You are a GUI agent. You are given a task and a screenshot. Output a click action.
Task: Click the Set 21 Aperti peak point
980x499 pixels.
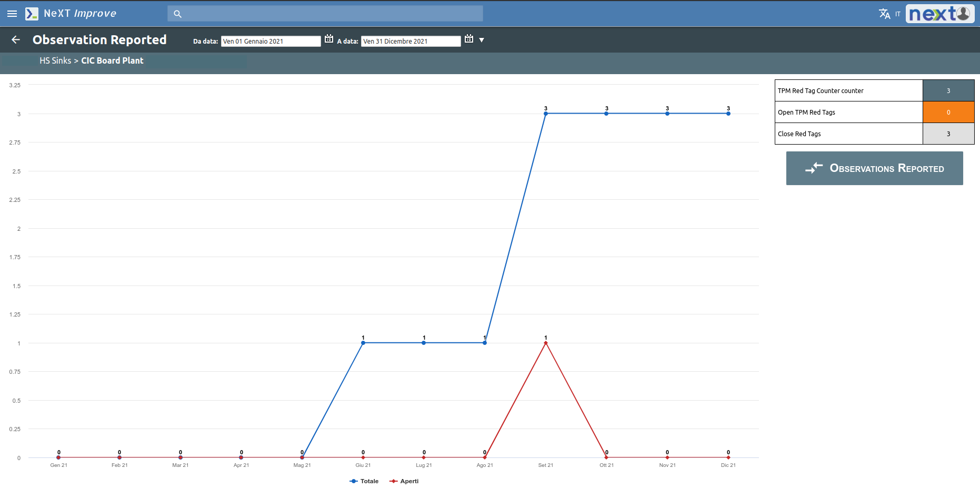click(546, 343)
